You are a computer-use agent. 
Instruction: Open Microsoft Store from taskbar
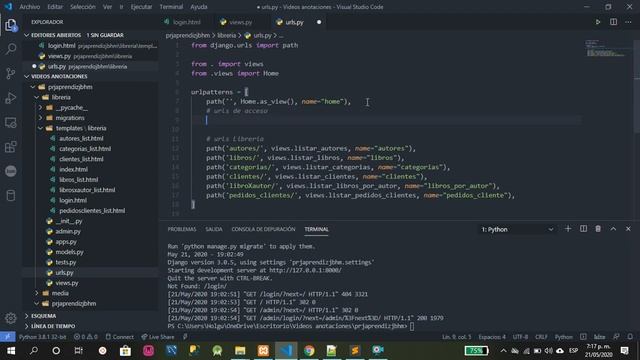point(125,351)
